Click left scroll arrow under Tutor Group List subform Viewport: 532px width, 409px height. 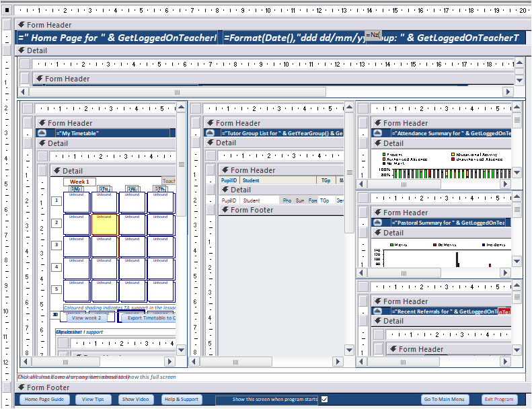point(194,362)
